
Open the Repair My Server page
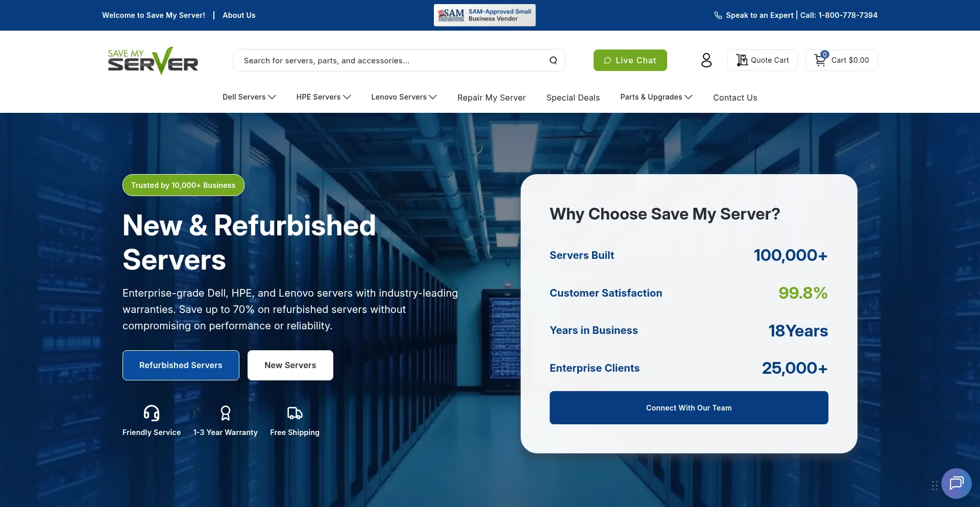tap(492, 98)
